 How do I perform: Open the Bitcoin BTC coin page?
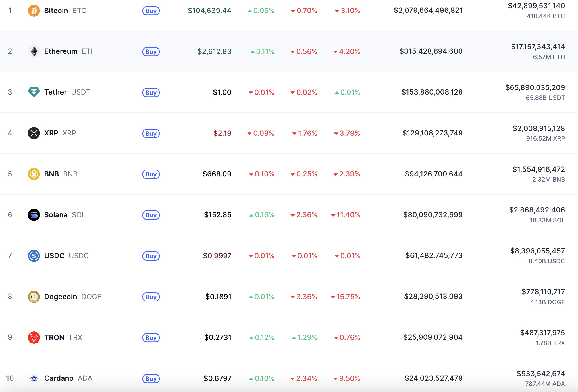coord(65,11)
